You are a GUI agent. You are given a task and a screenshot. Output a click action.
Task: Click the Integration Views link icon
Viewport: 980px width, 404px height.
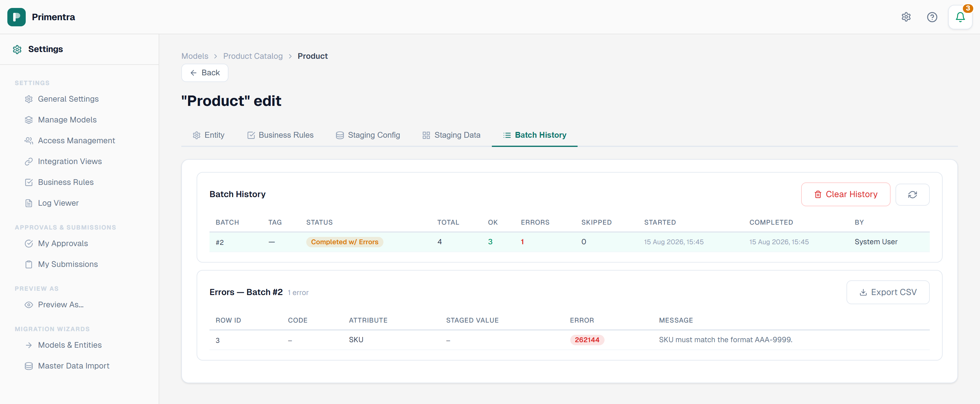(29, 162)
